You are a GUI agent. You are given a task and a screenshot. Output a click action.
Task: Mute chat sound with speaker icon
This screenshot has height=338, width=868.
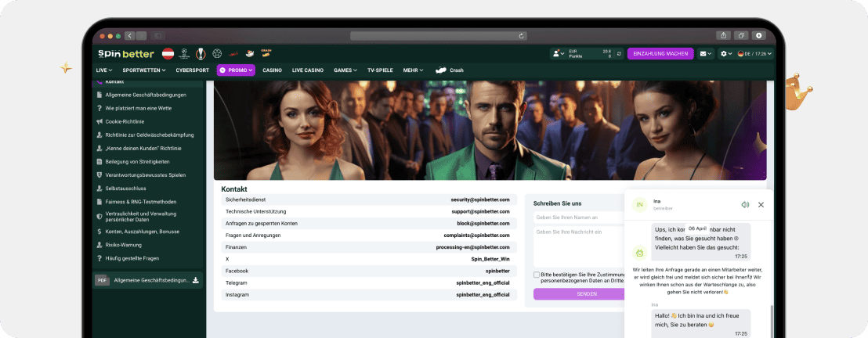pyautogui.click(x=745, y=205)
